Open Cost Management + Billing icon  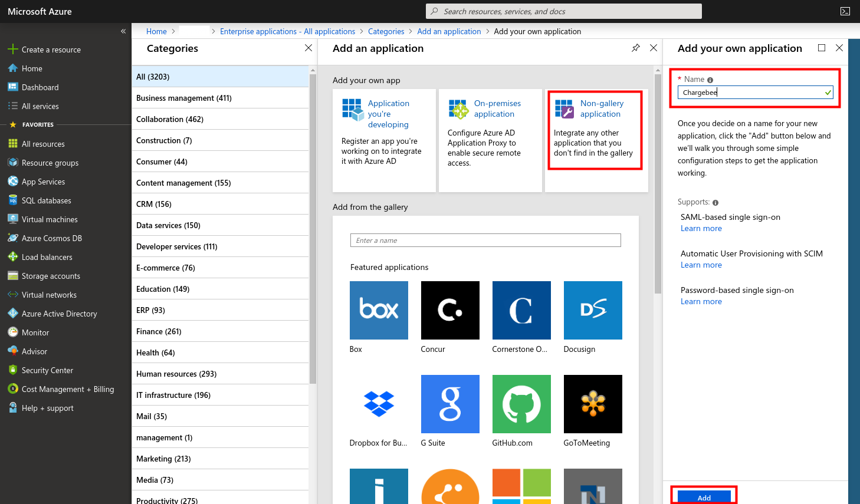pyautogui.click(x=13, y=389)
